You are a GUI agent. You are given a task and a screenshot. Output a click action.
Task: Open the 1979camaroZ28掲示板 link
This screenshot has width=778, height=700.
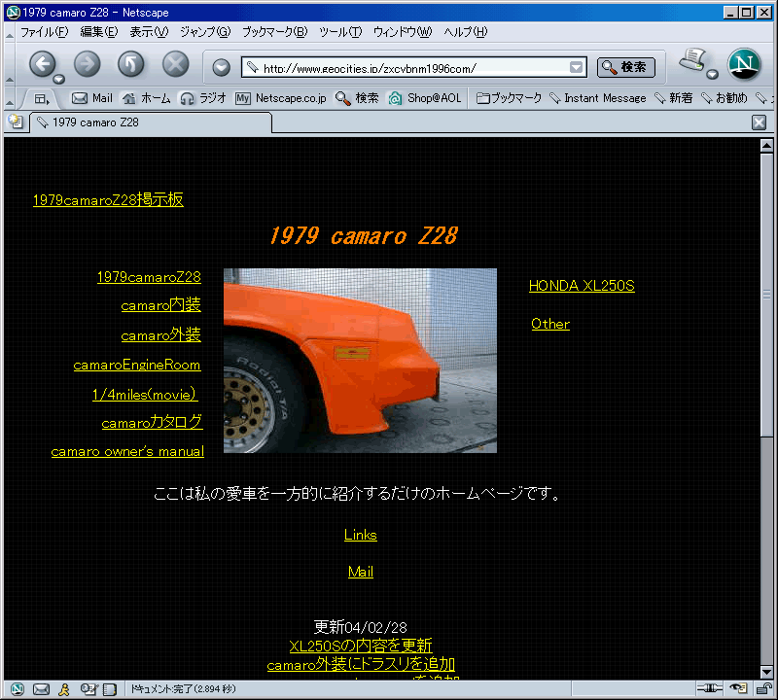(x=108, y=200)
